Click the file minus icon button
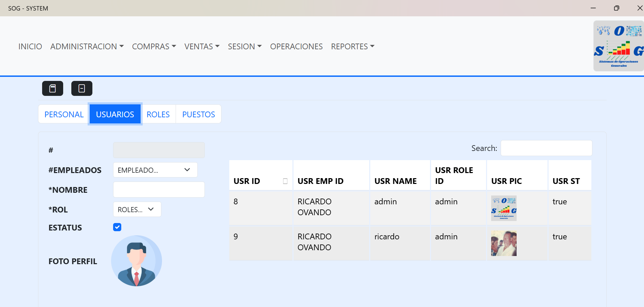The image size is (644, 307). pos(82,88)
